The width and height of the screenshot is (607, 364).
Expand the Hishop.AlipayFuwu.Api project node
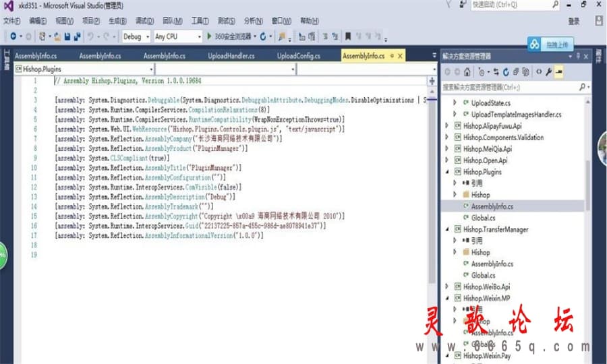(x=447, y=126)
